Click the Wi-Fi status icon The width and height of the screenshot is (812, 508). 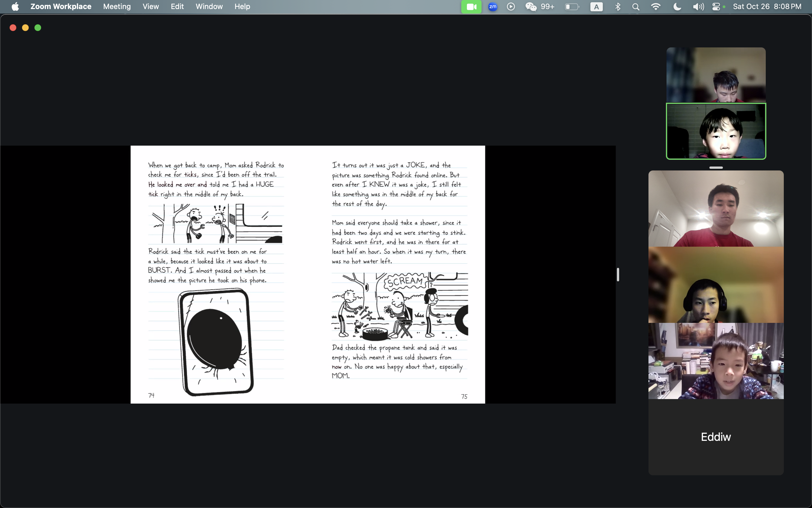[656, 7]
